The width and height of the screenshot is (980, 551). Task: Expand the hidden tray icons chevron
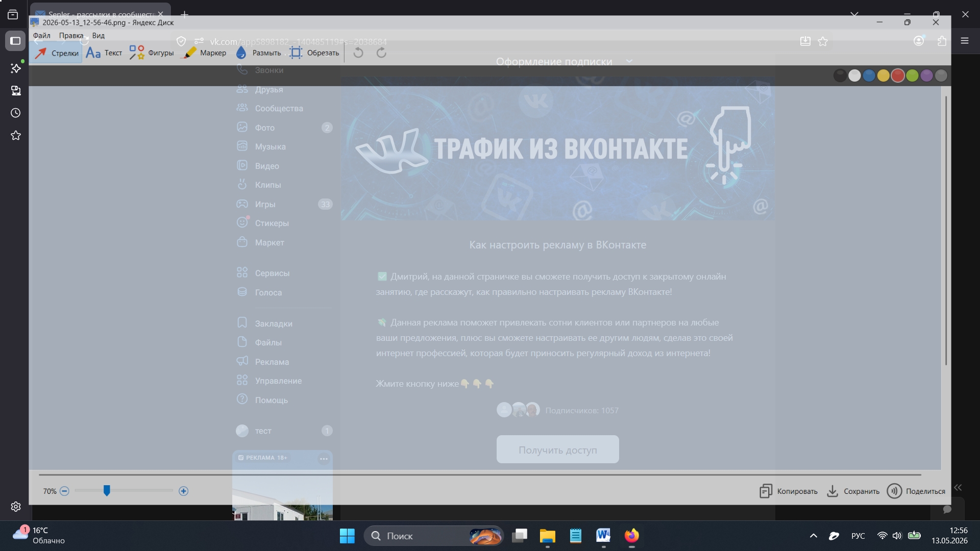814,536
